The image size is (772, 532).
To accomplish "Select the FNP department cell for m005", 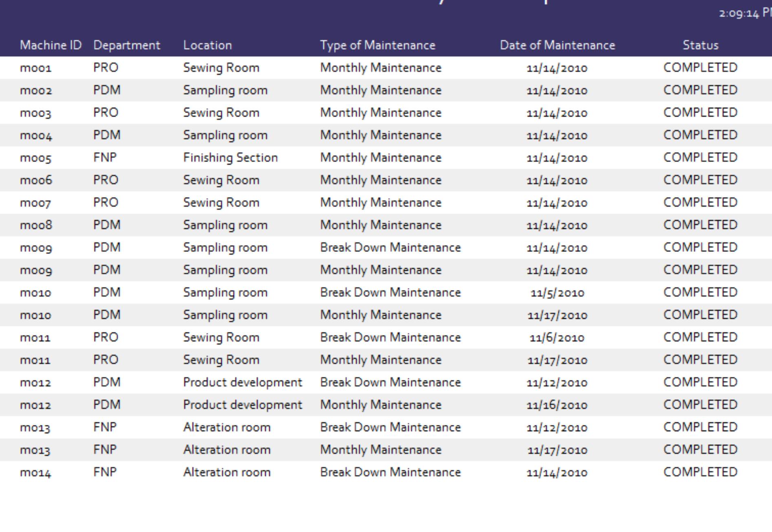I will coord(105,158).
